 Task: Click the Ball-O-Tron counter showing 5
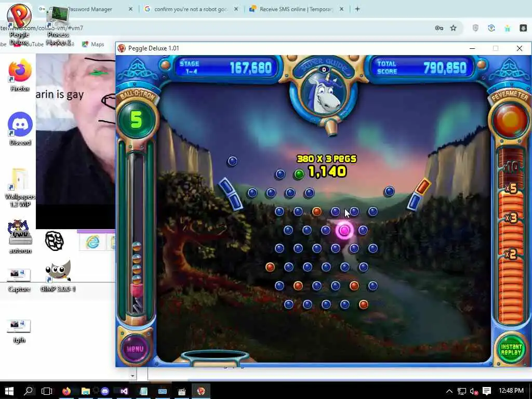point(137,119)
